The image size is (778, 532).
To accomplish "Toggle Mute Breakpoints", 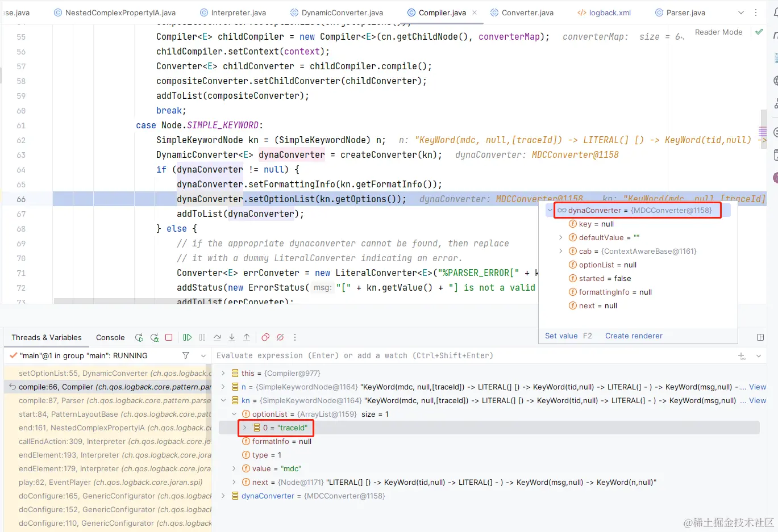I will point(280,337).
